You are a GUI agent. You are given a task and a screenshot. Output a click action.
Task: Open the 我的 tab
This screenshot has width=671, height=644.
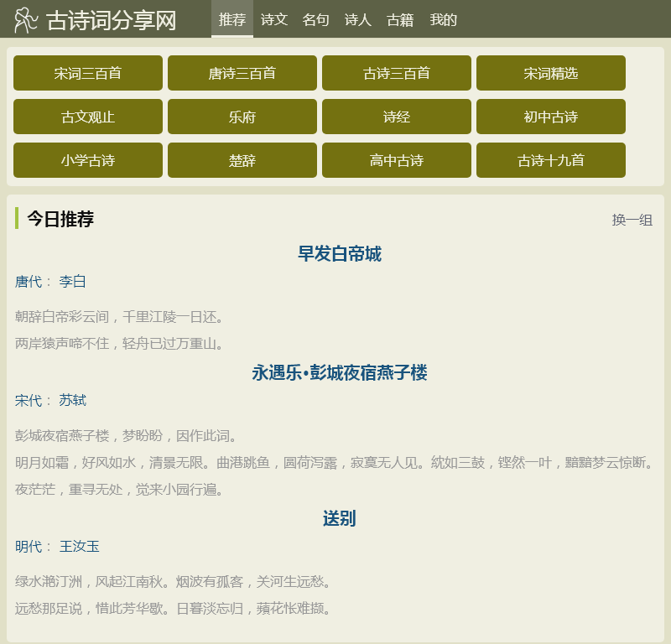443,19
